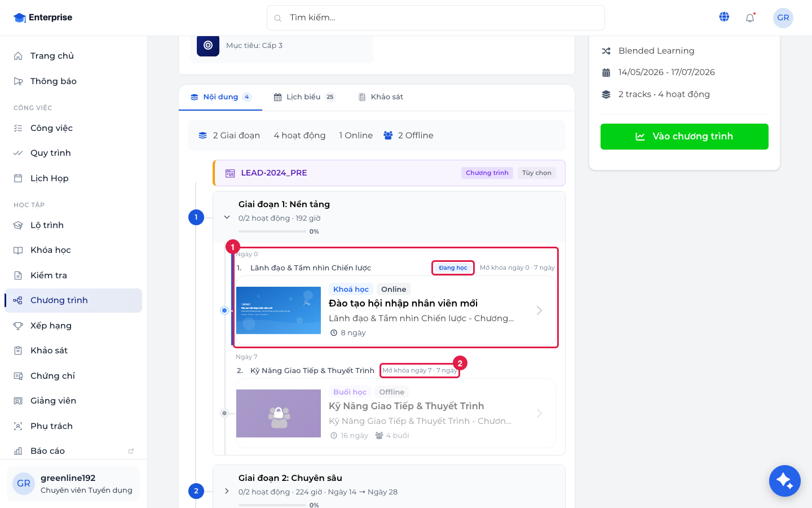Click 'Mở khóa ngày 7 · 7 ngày' text
This screenshot has height=508, width=812.
420,370
